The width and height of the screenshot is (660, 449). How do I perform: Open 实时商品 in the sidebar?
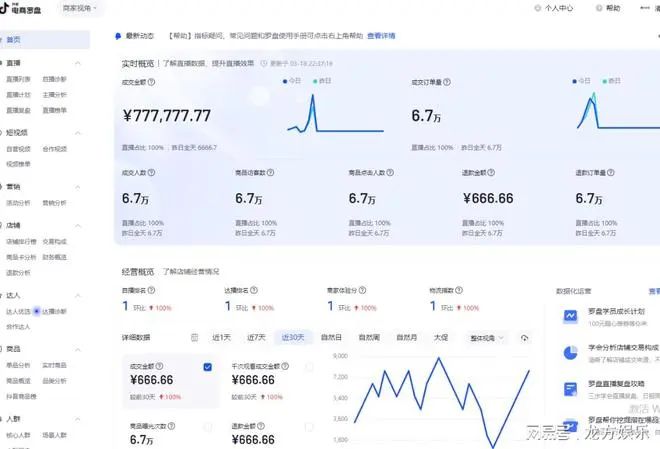coord(55,365)
